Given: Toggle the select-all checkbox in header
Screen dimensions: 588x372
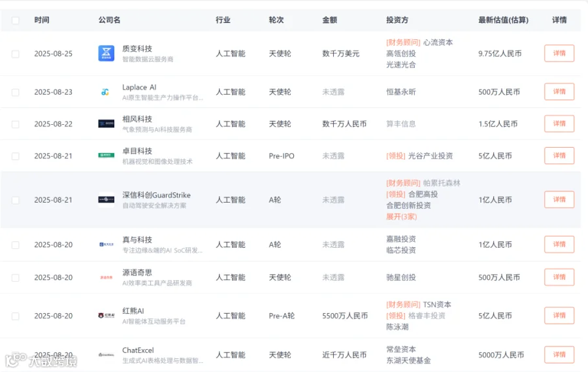Looking at the screenshot, I should 16,20.
